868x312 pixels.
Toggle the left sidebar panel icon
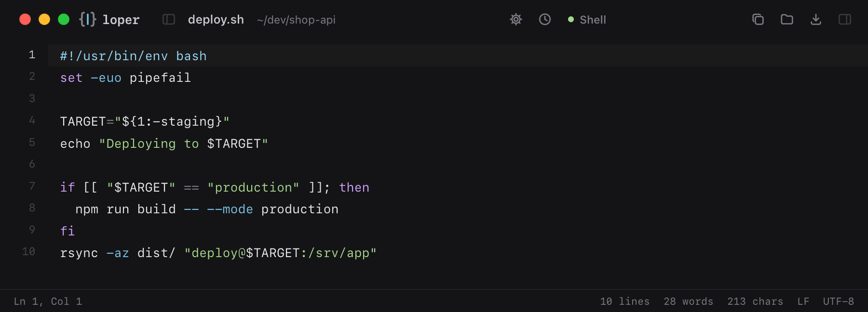(x=169, y=19)
